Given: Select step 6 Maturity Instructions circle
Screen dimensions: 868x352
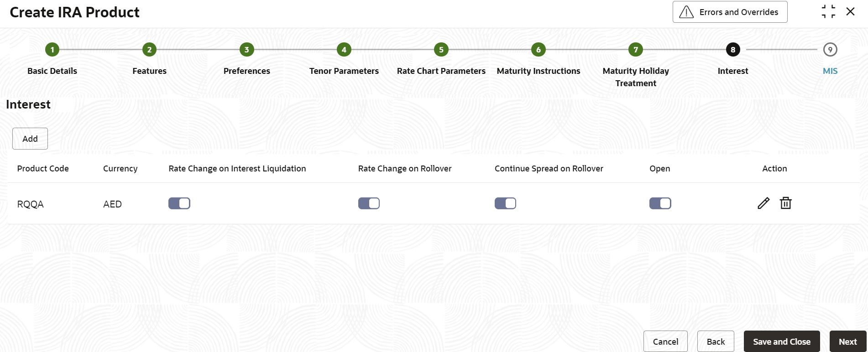Looking at the screenshot, I should click(x=539, y=50).
